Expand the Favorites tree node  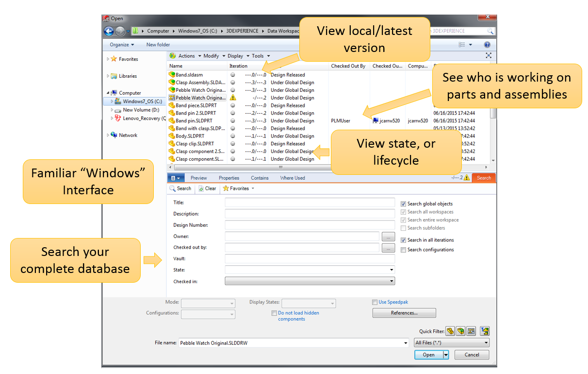(108, 59)
